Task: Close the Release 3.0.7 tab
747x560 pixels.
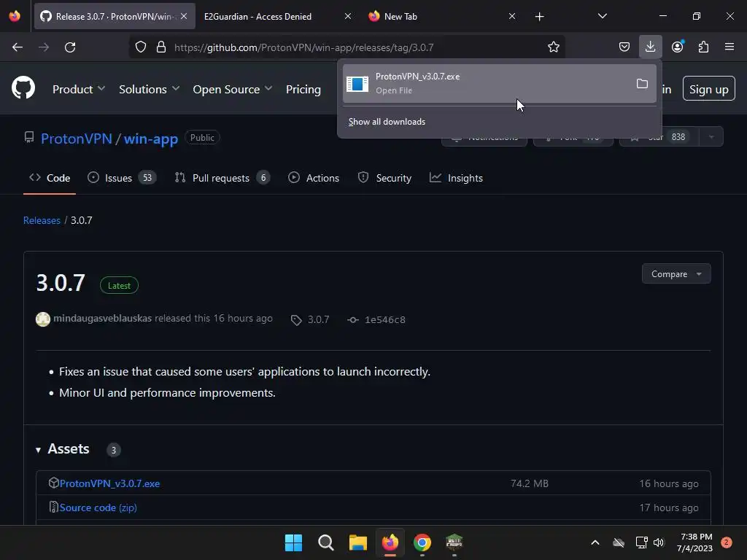Action: (184, 16)
